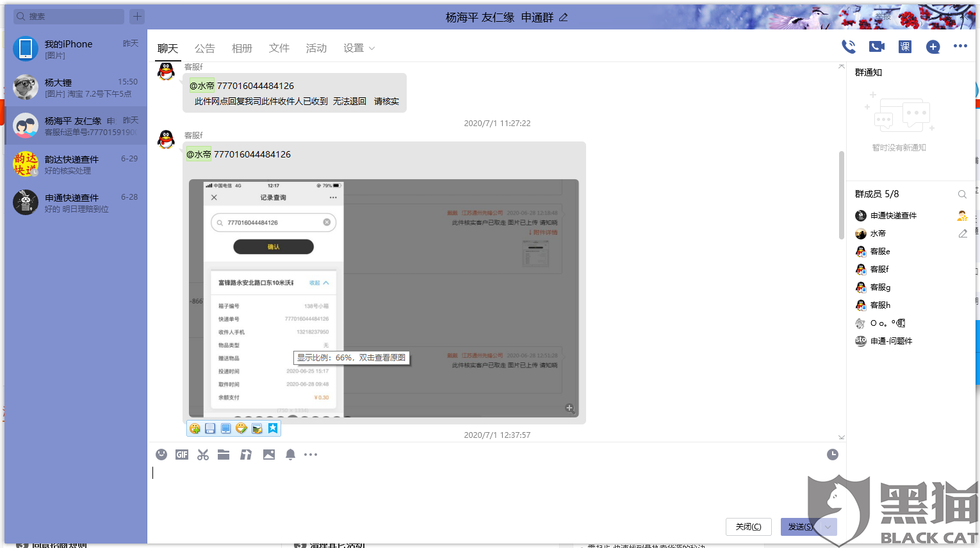Open the GIF panel
The height and width of the screenshot is (548, 980).
(181, 455)
